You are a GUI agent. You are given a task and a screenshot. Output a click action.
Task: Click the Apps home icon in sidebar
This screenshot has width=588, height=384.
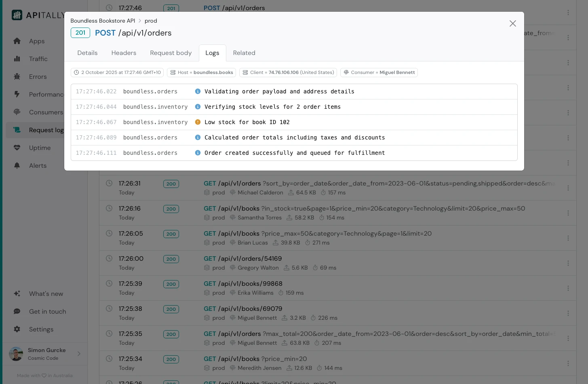coord(17,41)
